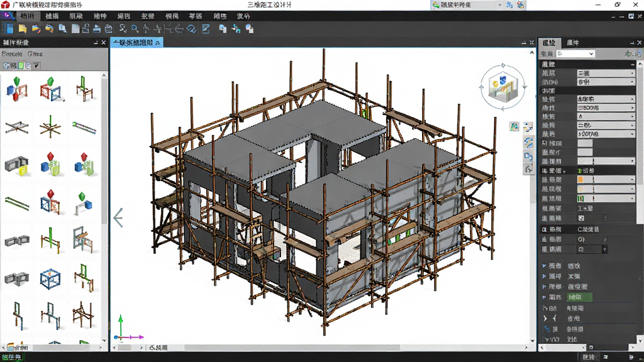
Task: Select the blue document tab above the viewport
Action: (136, 42)
